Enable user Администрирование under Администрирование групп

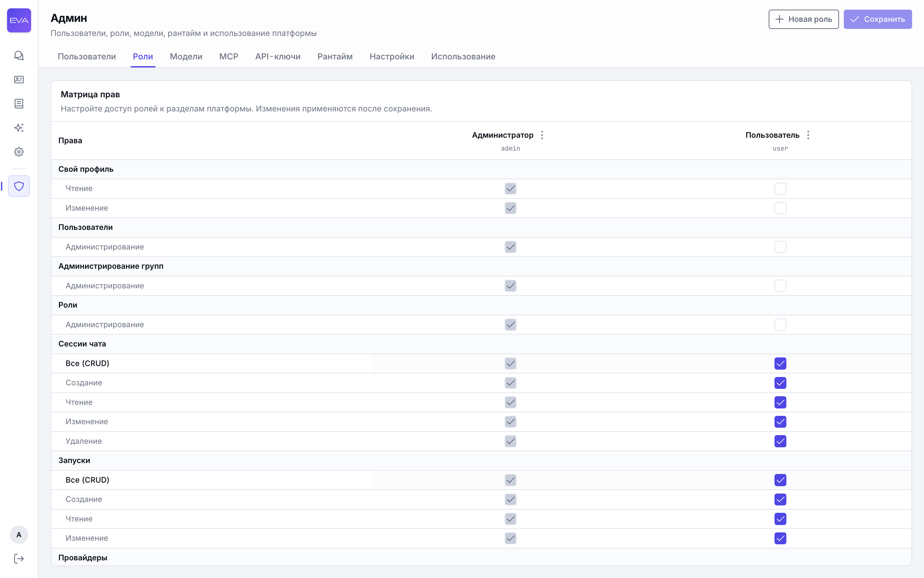click(x=780, y=285)
